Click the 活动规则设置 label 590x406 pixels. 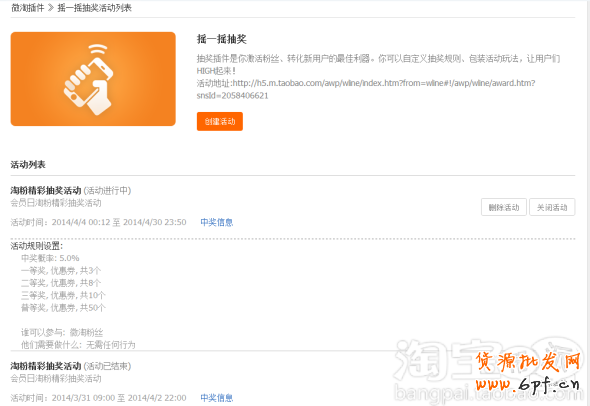36,246
